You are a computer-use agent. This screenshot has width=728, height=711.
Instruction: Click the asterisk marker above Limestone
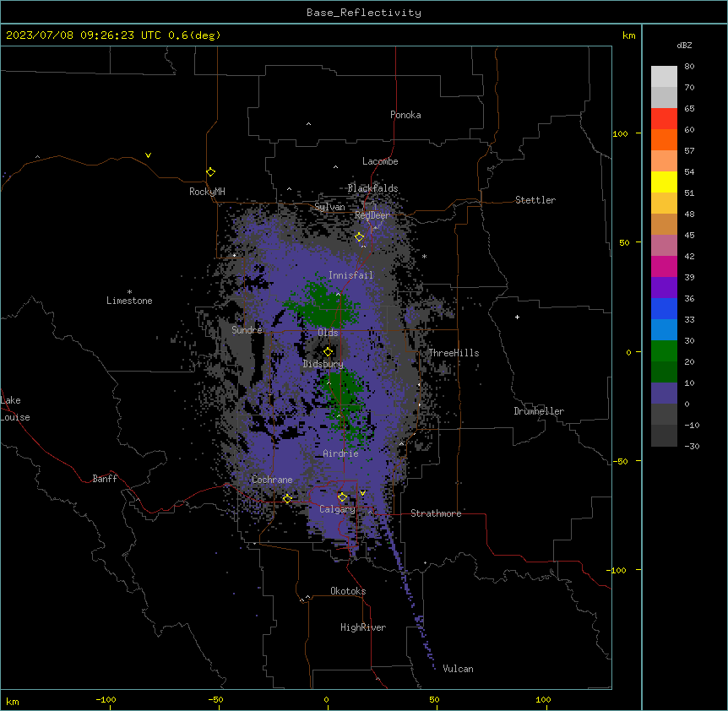(129, 291)
